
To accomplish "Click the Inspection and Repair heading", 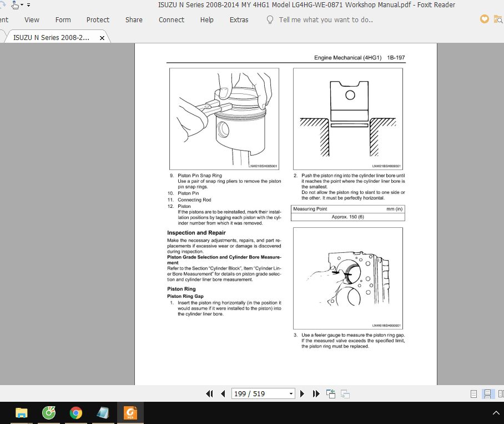I will (196, 233).
